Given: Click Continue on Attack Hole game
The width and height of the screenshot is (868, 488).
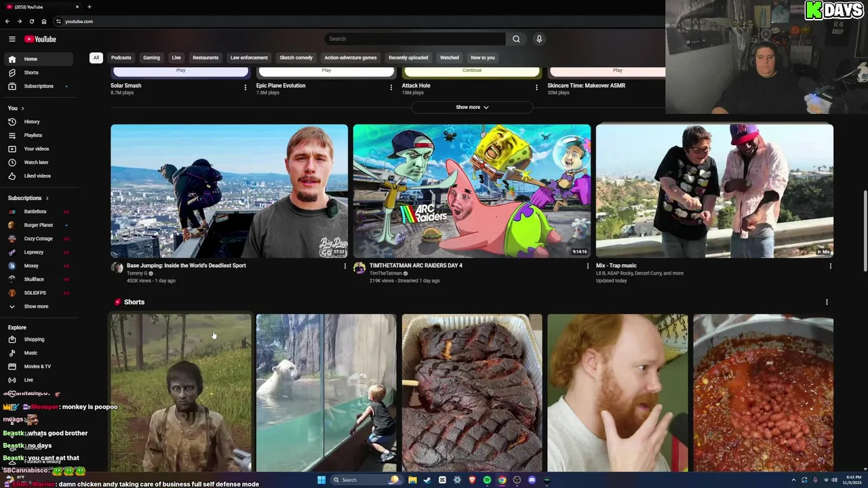Looking at the screenshot, I should click(472, 70).
